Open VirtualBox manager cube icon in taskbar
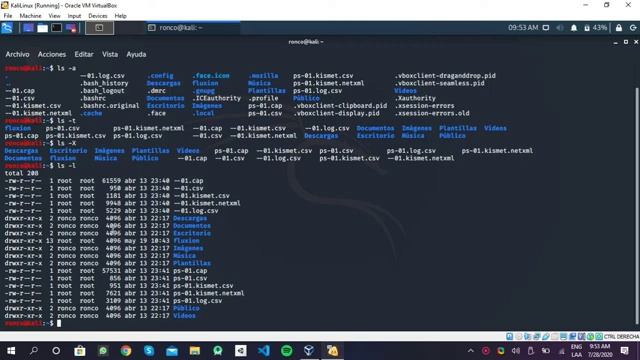Image resolution: width=640 pixels, height=360 pixels. 309,351
